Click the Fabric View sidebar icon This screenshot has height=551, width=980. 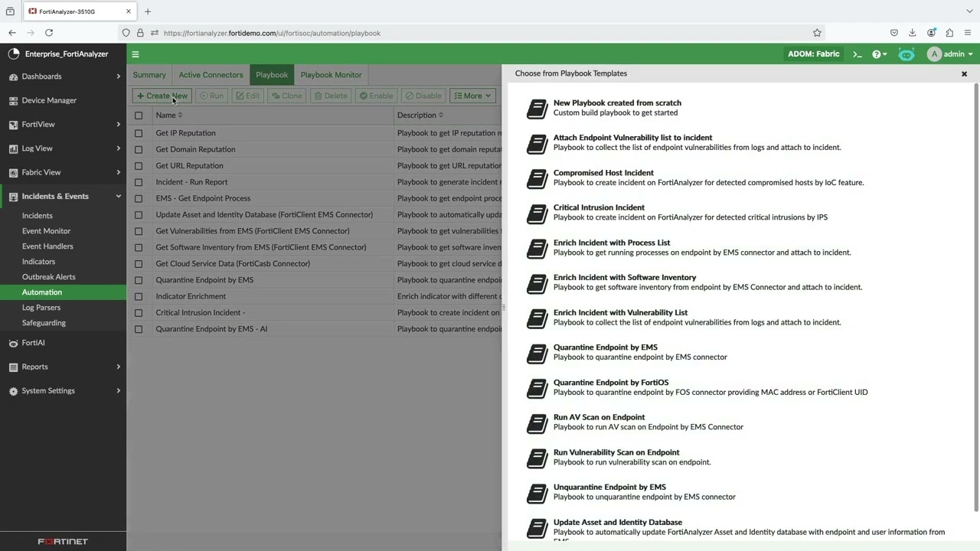tap(14, 172)
